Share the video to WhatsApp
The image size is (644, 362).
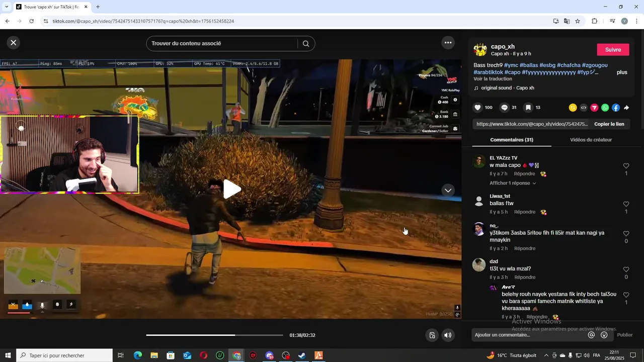tap(605, 108)
